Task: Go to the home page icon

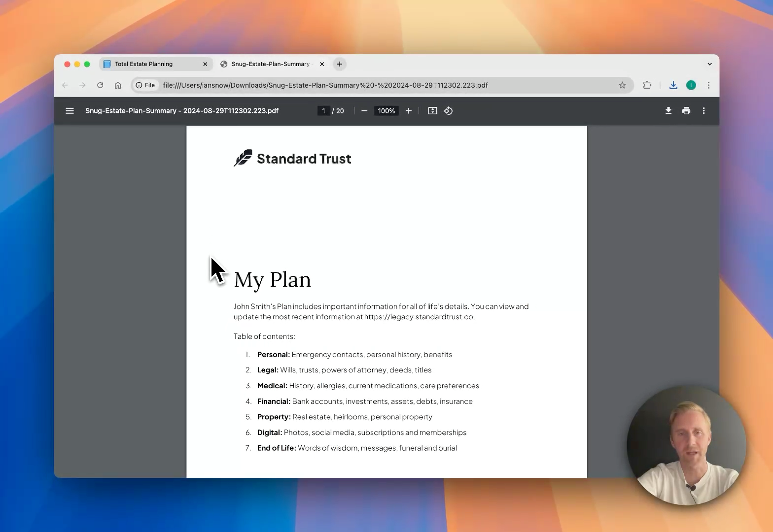Action: [118, 85]
